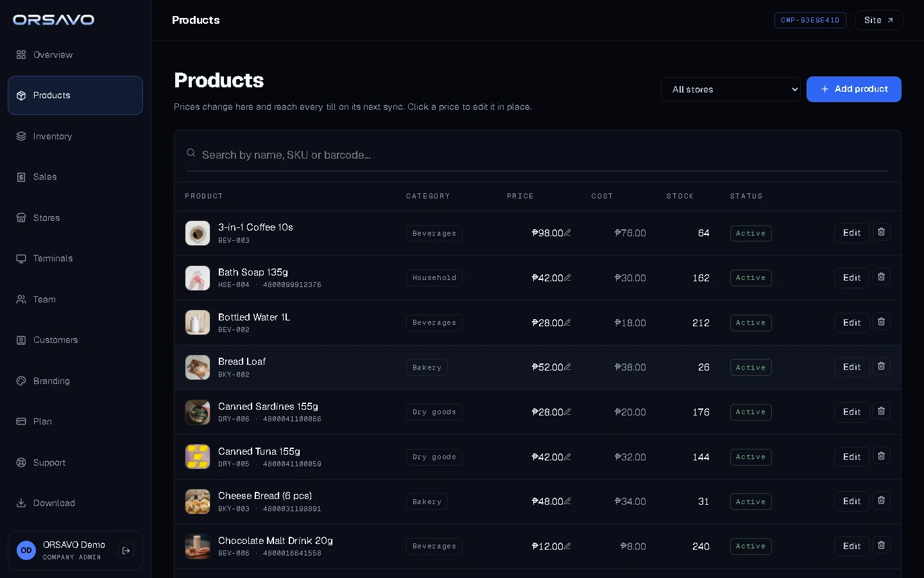Click Edit for Bottled Water 1L
Viewport: 924px width, 578px height.
point(851,322)
